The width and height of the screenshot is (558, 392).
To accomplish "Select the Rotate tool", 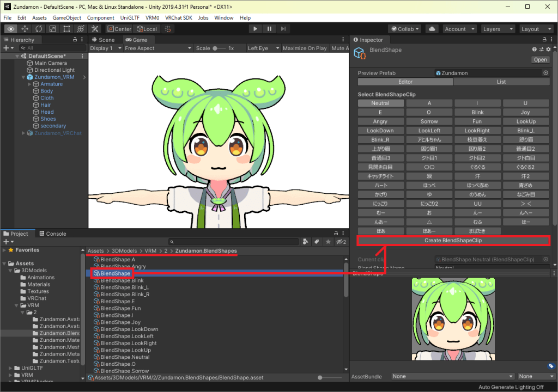I will (39, 29).
